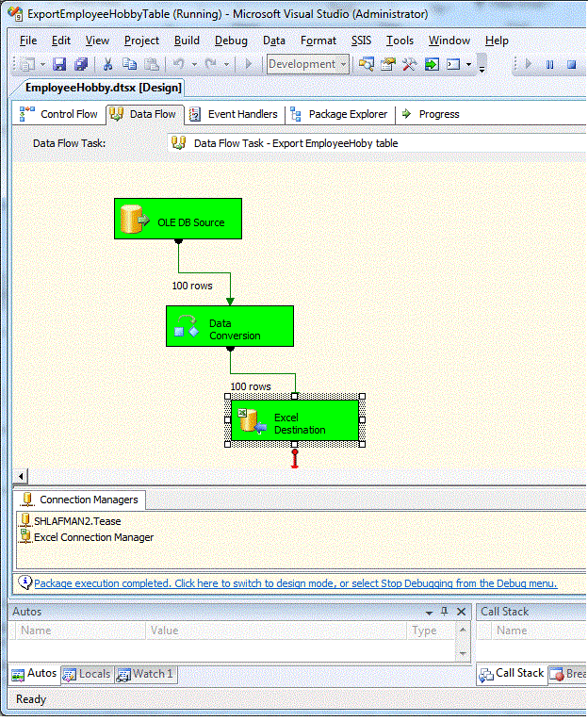588x721 pixels.
Task: Close the Autos panel
Action: pos(461,612)
